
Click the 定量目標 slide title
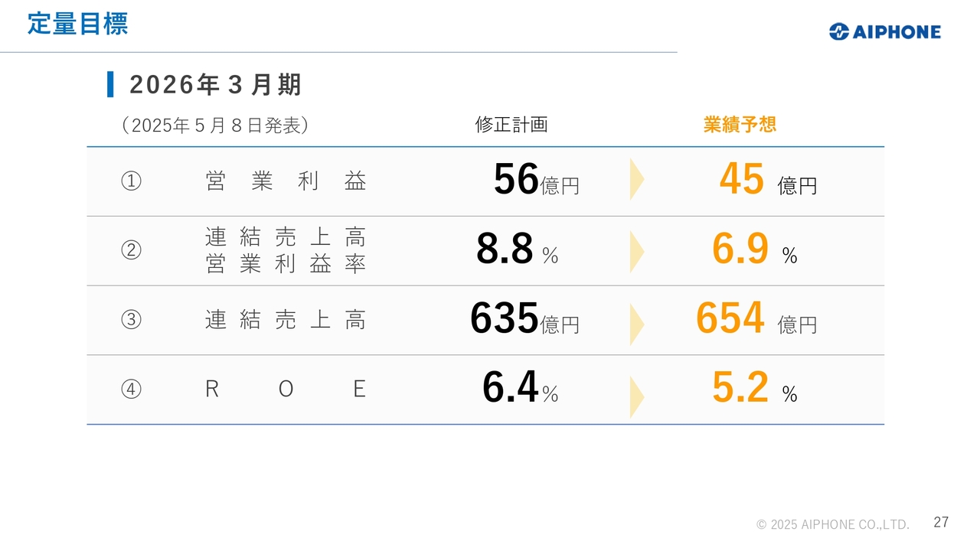pos(77,24)
